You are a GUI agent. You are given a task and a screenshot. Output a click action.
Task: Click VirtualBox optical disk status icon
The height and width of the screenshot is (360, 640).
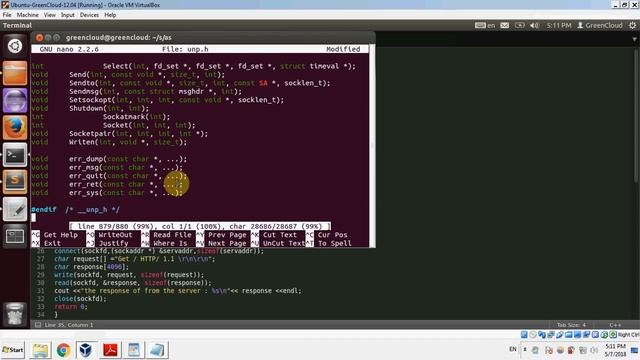[x=533, y=335]
